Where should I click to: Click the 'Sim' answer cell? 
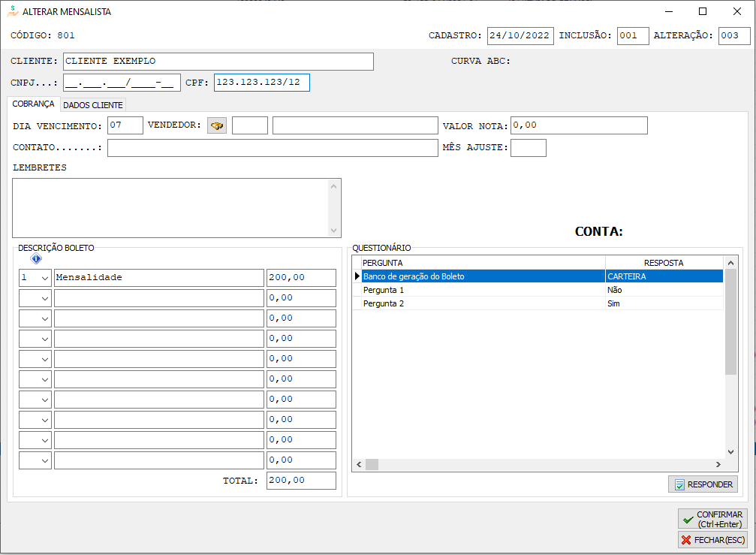[x=664, y=303]
